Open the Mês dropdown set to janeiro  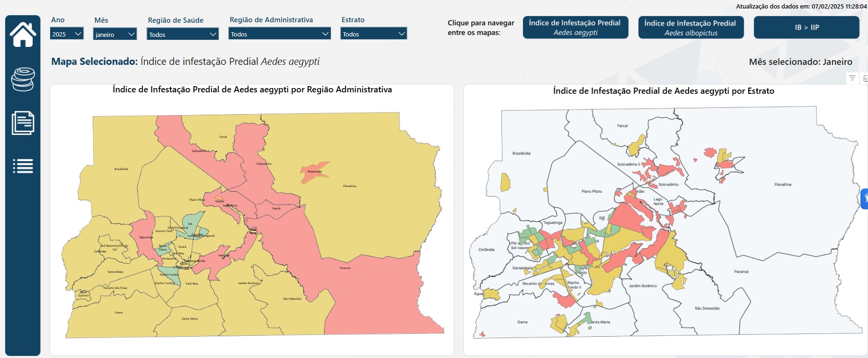(115, 34)
